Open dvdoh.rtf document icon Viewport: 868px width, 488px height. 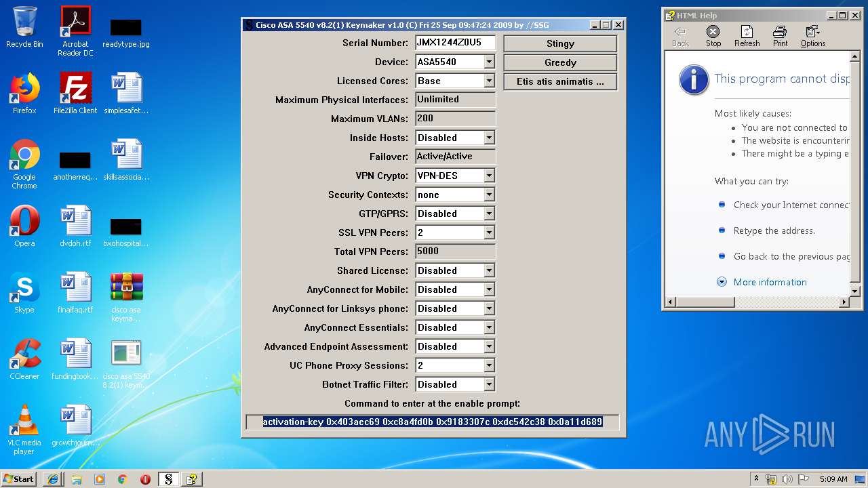pos(75,226)
